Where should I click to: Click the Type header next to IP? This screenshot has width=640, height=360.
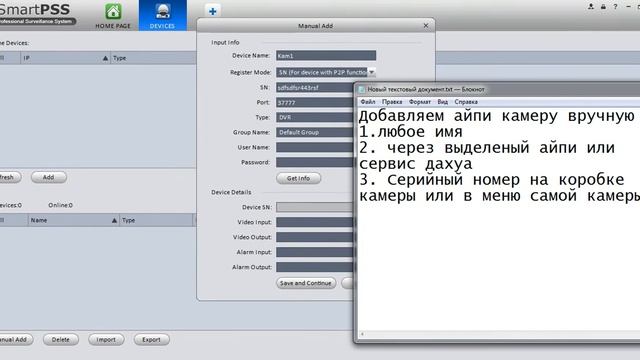click(x=120, y=58)
